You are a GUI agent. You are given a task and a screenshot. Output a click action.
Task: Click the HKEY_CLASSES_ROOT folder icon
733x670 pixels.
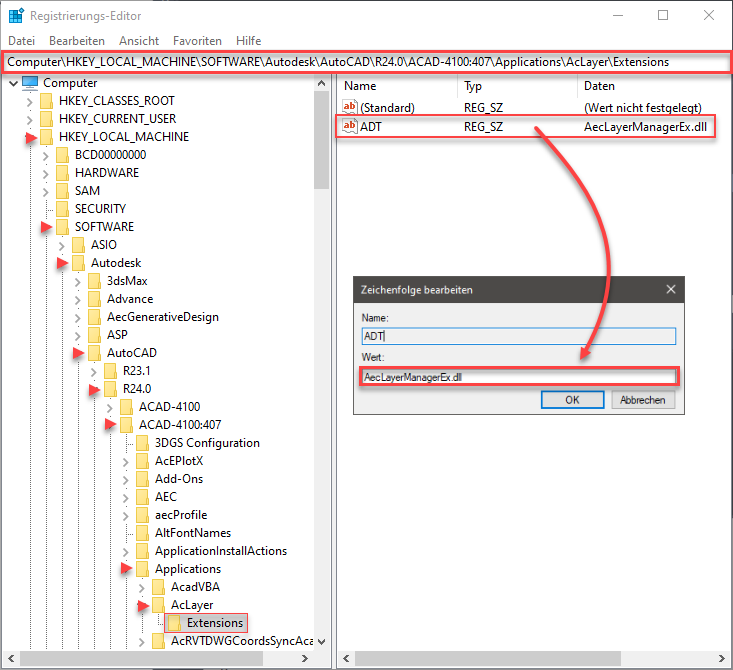click(46, 101)
